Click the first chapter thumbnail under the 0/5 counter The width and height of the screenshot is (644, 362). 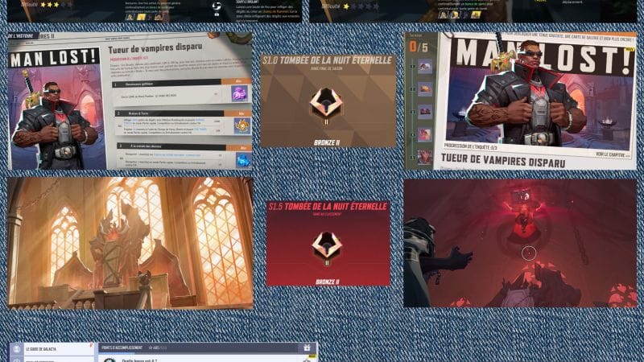click(425, 66)
